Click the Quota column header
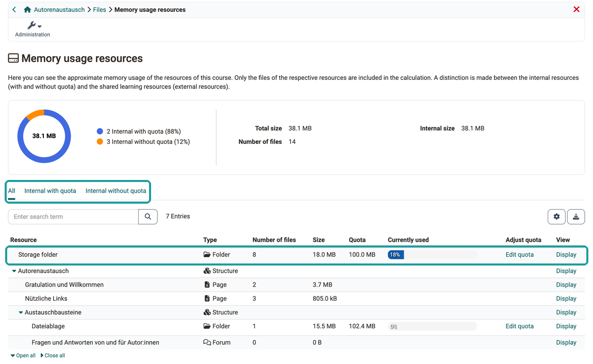This screenshot has width=593, height=364. [x=357, y=240]
